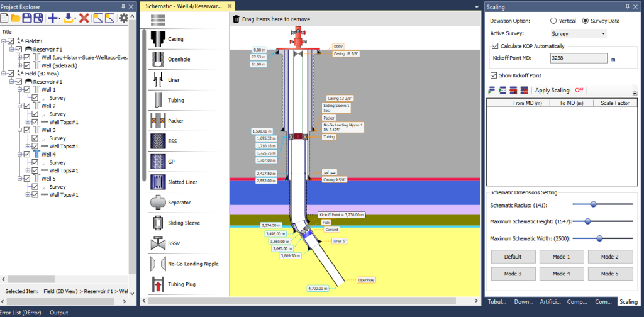The width and height of the screenshot is (644, 317).
Task: Click the trash icon beside 'Drag items here to remove'
Action: click(x=236, y=19)
